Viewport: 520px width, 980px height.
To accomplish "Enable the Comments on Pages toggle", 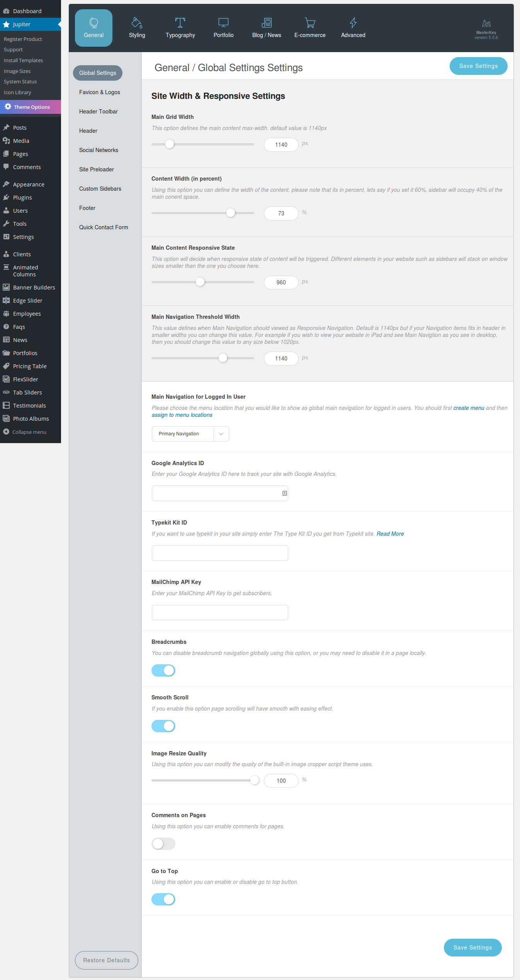I will (163, 844).
